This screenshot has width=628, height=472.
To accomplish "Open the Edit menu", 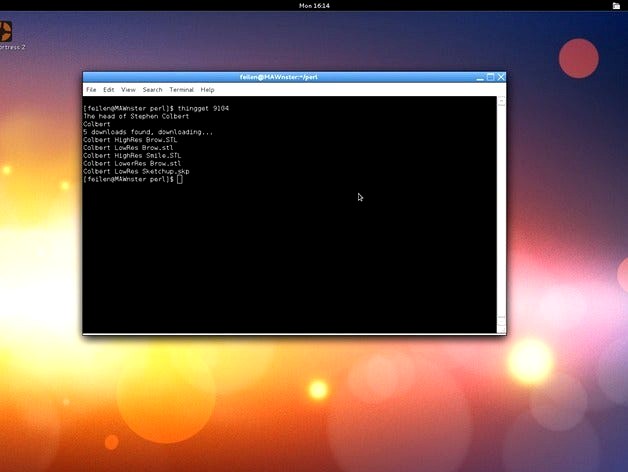I will coord(108,90).
